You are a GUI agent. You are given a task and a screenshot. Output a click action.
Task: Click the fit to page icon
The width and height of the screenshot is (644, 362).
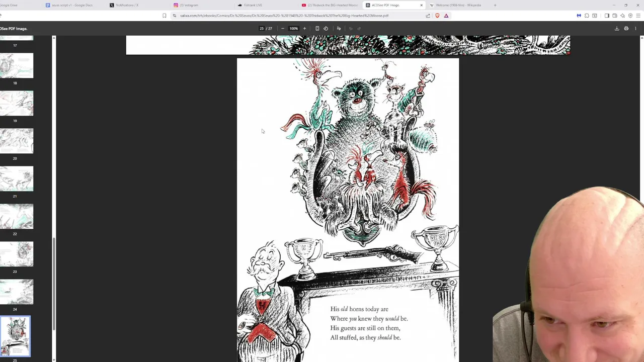click(x=317, y=29)
